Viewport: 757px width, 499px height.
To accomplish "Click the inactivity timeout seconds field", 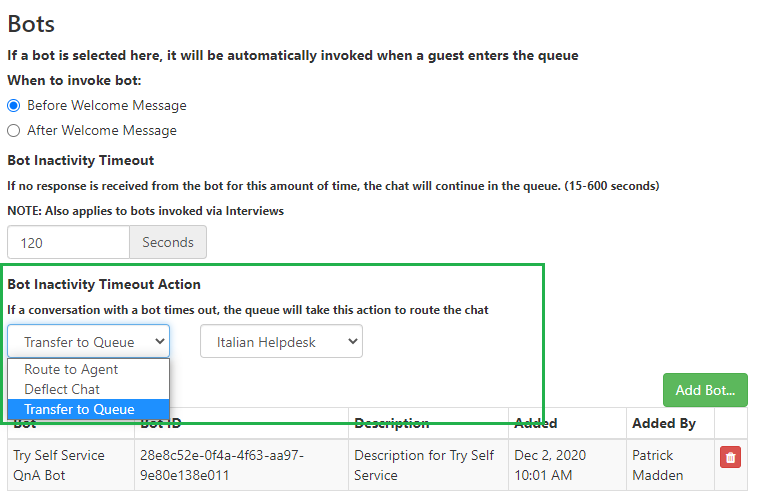I will [68, 242].
